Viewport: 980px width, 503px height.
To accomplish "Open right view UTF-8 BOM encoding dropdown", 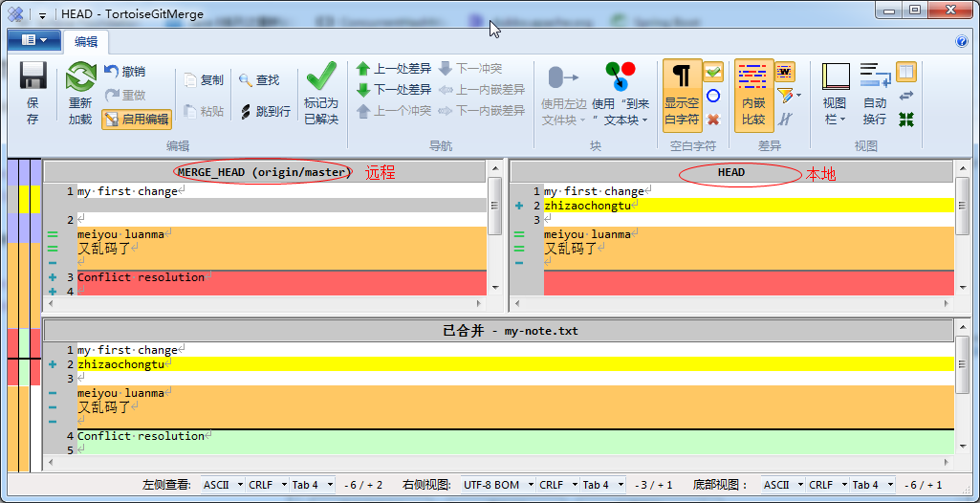I will click(498, 485).
